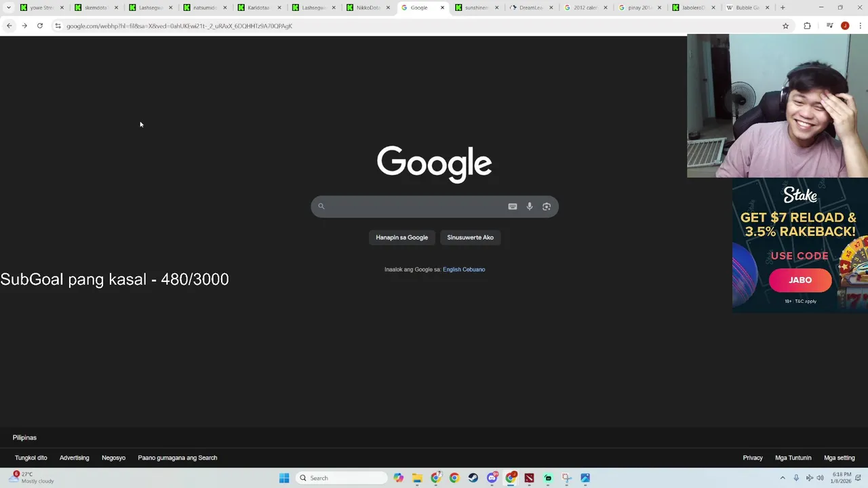Open the Chrome three-dot menu
The height and width of the screenshot is (488, 868).
[861, 26]
